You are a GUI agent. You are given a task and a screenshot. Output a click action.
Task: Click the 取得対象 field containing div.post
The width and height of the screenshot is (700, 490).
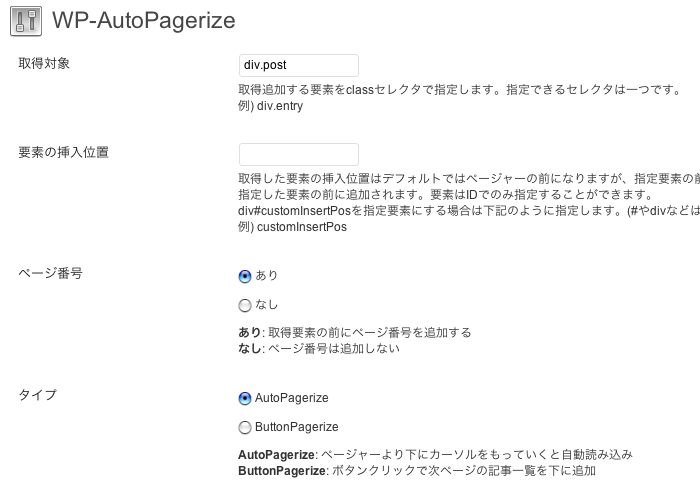point(299,65)
